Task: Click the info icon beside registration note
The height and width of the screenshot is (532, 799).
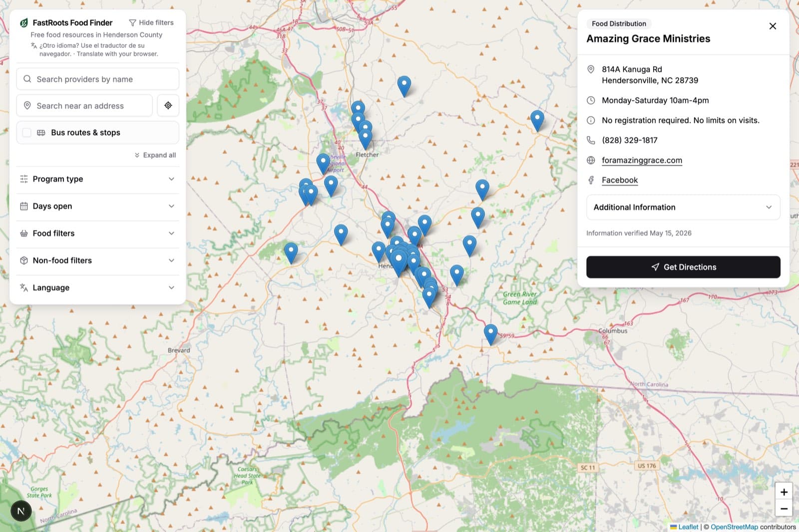Action: (x=591, y=120)
